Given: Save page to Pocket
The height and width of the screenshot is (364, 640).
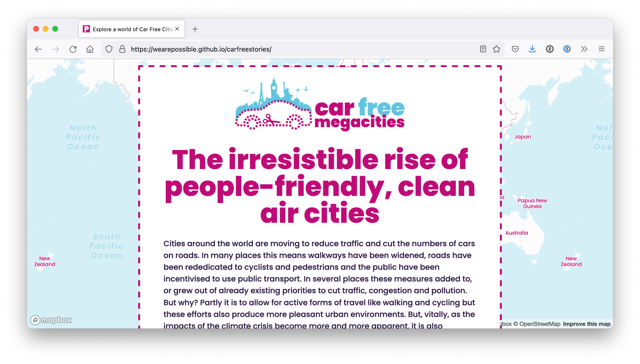Looking at the screenshot, I should click(515, 49).
